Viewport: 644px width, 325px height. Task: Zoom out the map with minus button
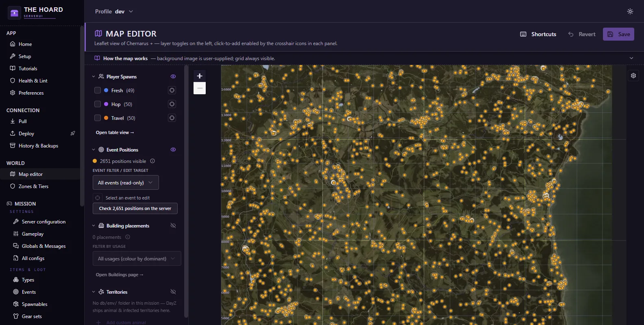pos(200,88)
